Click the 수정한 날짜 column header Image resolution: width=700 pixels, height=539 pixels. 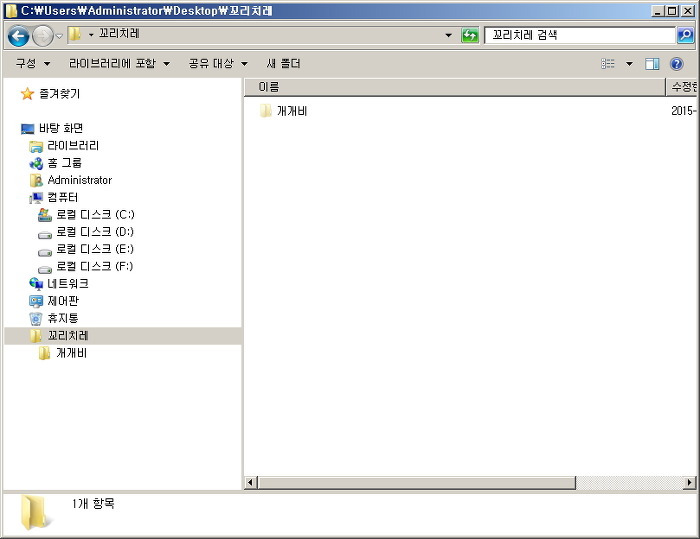tap(682, 87)
